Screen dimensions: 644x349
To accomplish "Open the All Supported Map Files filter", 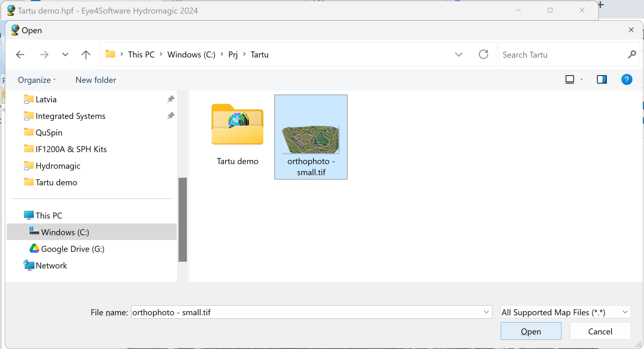I will click(x=565, y=312).
